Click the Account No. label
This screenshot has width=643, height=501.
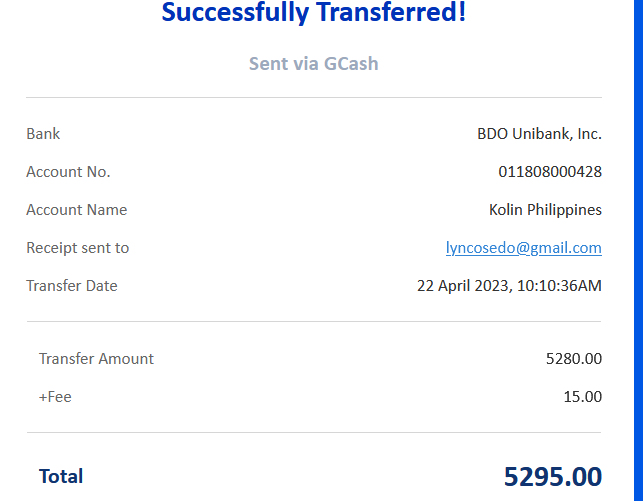point(68,172)
